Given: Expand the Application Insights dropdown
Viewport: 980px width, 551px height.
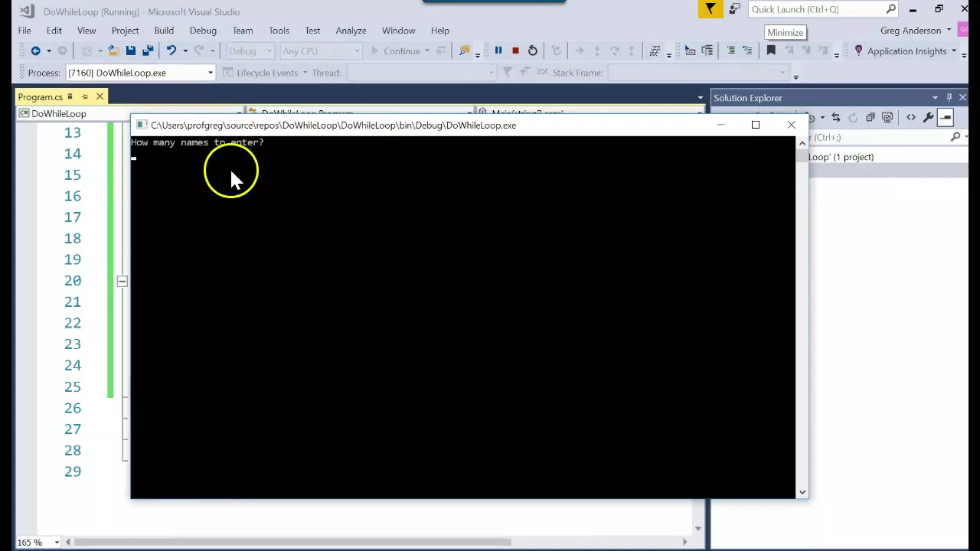Looking at the screenshot, I should coord(954,51).
